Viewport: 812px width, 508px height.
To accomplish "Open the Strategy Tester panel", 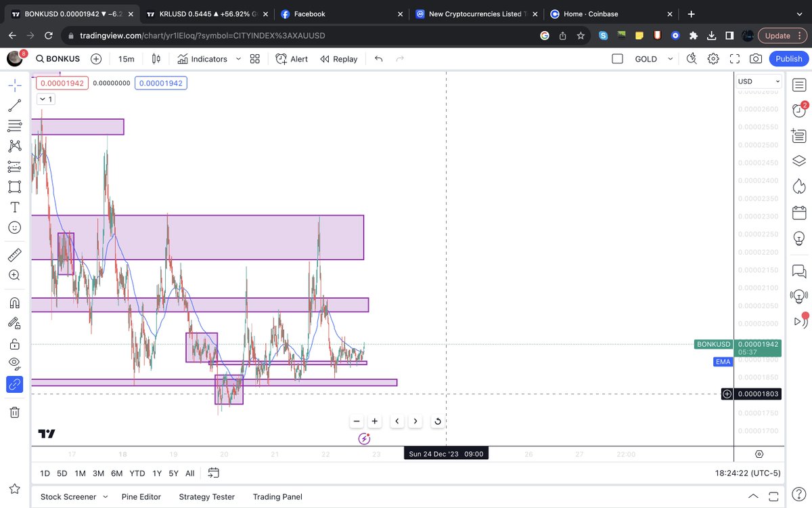I will 206,496.
